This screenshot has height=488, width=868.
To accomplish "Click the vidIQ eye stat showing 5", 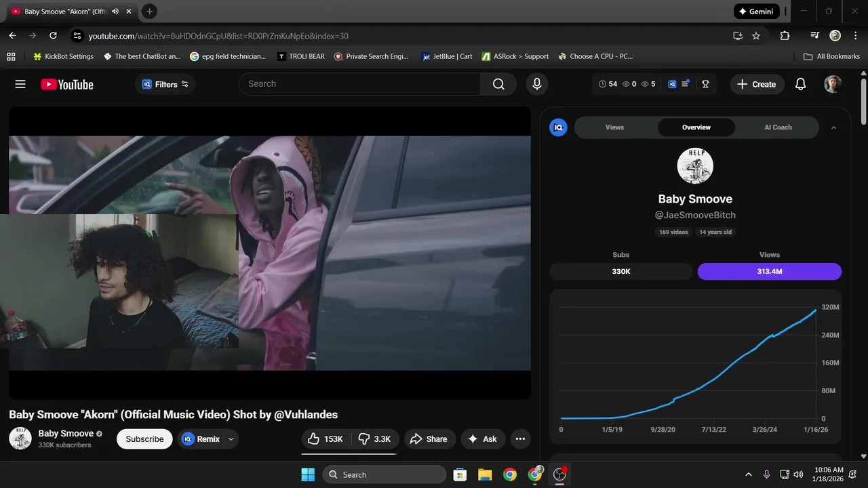I will [648, 84].
